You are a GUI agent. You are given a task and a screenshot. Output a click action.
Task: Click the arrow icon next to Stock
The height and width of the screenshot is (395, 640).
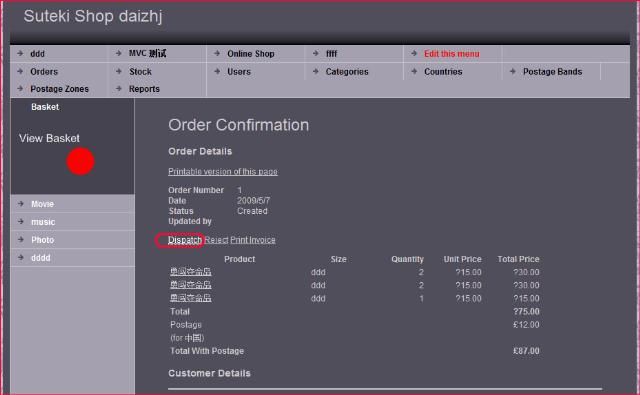pos(119,71)
